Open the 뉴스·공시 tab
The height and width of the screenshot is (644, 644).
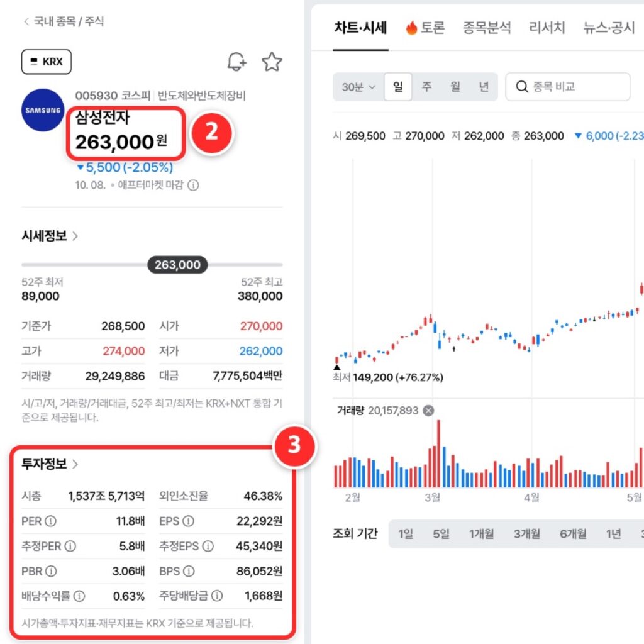[609, 28]
